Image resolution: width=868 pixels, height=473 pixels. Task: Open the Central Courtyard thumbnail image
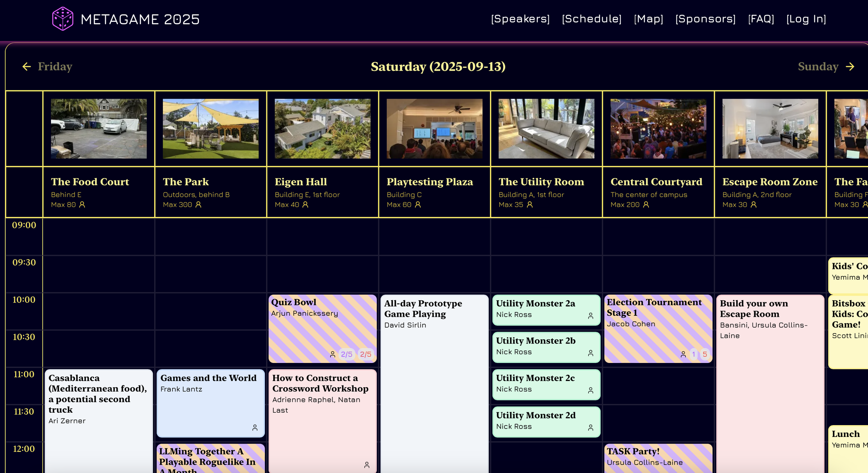[x=658, y=129]
